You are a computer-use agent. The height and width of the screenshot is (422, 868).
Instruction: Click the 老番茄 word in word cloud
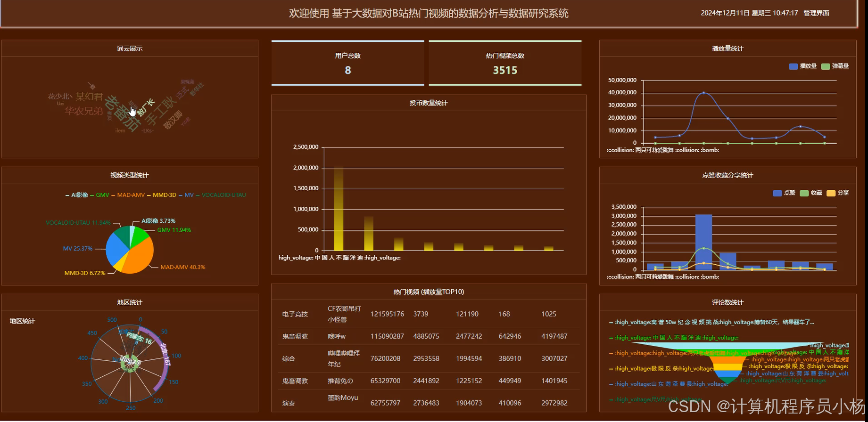[123, 114]
